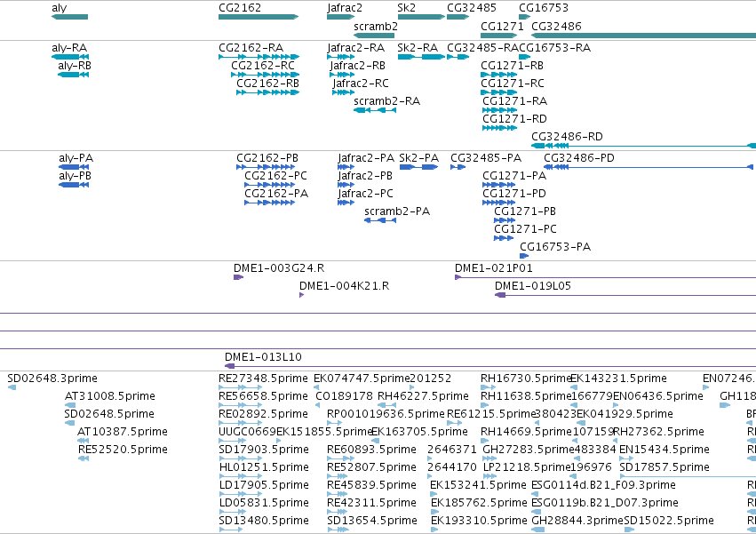
Task: Select transcript aly-RB
Action: tap(75, 66)
